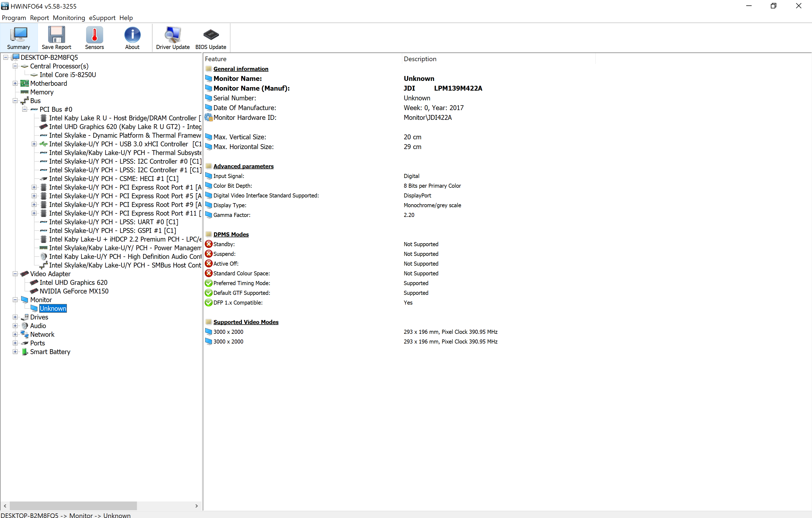The image size is (812, 518).
Task: Collapse the Monitor node
Action: [15, 300]
